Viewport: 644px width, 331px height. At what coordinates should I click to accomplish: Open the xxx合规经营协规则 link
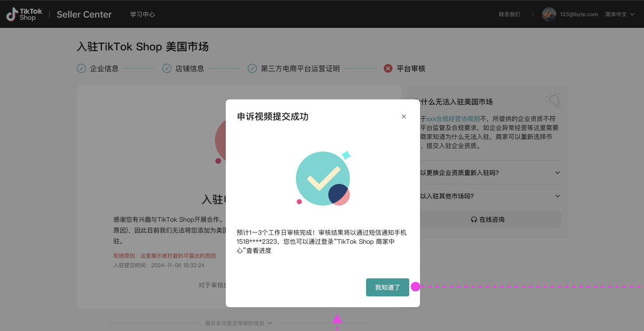pyautogui.click(x=453, y=119)
